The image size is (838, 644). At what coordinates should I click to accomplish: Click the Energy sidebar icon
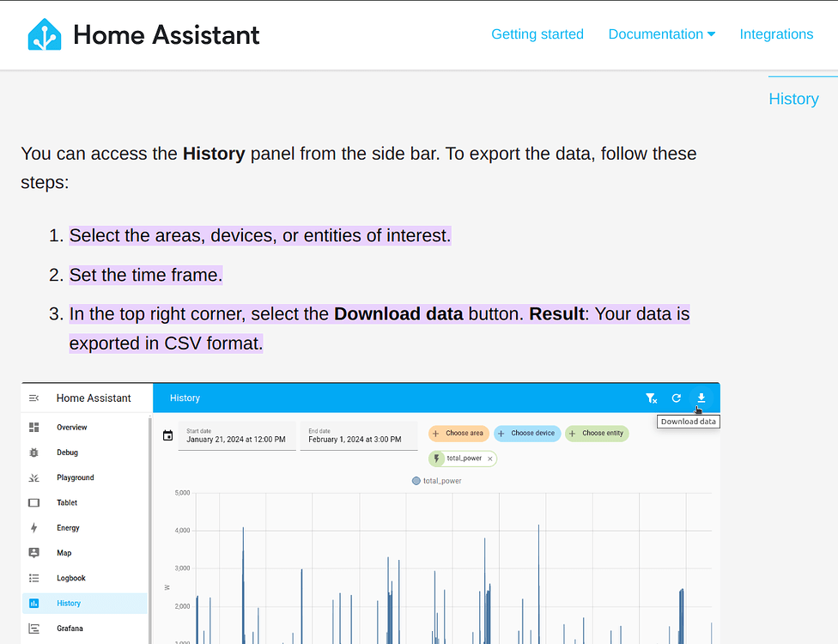coord(33,528)
